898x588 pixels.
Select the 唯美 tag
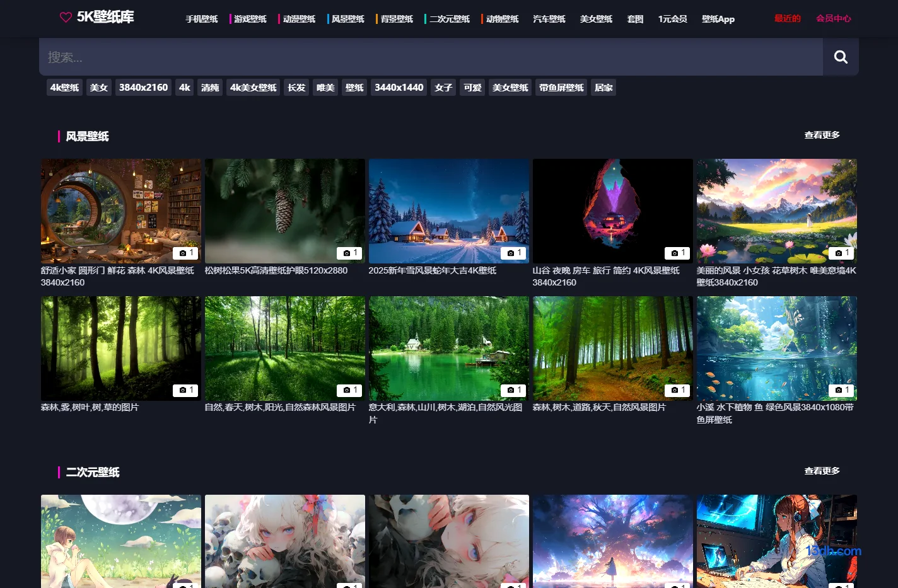pos(325,88)
